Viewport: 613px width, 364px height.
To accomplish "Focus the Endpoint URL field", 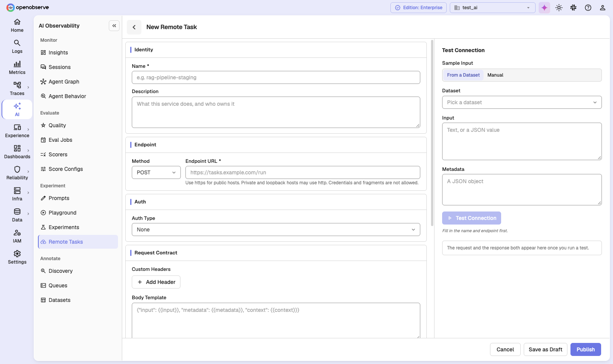I will [303, 172].
